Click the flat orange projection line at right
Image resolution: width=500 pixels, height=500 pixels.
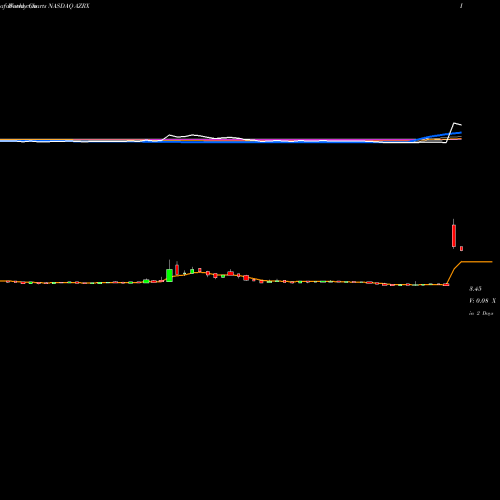coord(477,262)
